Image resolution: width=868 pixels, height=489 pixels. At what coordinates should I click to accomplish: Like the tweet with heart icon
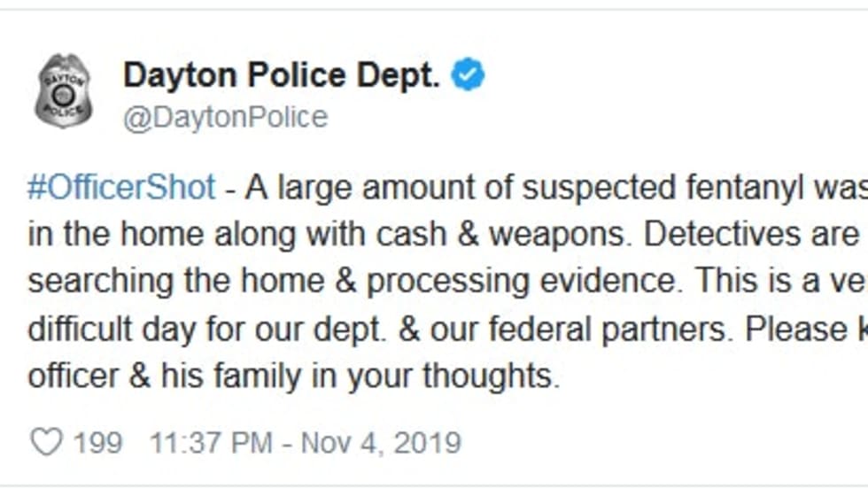(x=46, y=442)
